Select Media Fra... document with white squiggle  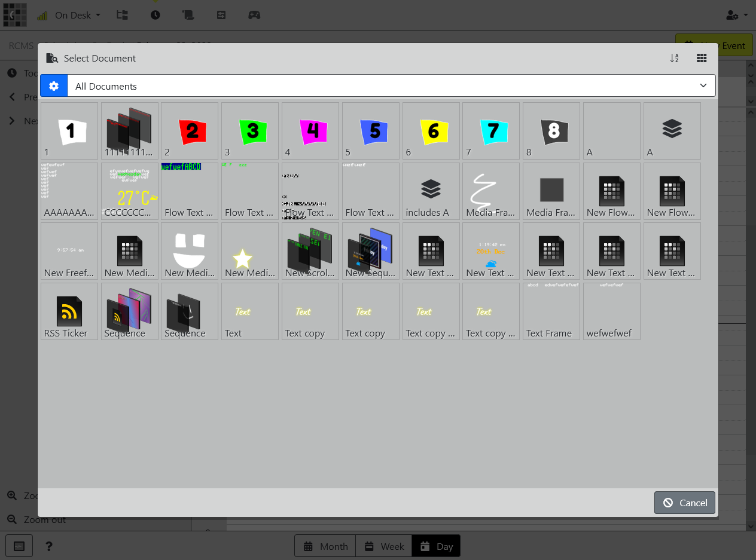[491, 191]
